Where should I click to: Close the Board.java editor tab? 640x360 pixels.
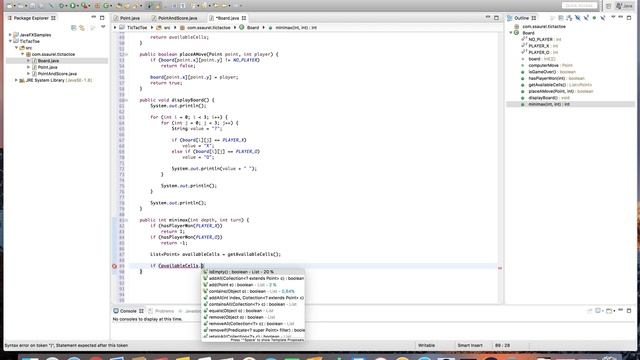244,18
